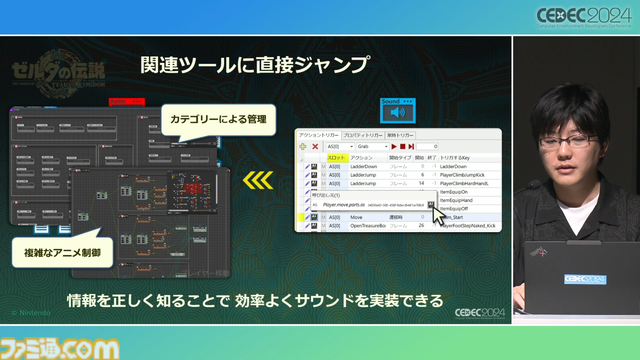The width and height of the screenshot is (640, 360).
Task: Start playback with the red play button
Action: pyautogui.click(x=394, y=146)
